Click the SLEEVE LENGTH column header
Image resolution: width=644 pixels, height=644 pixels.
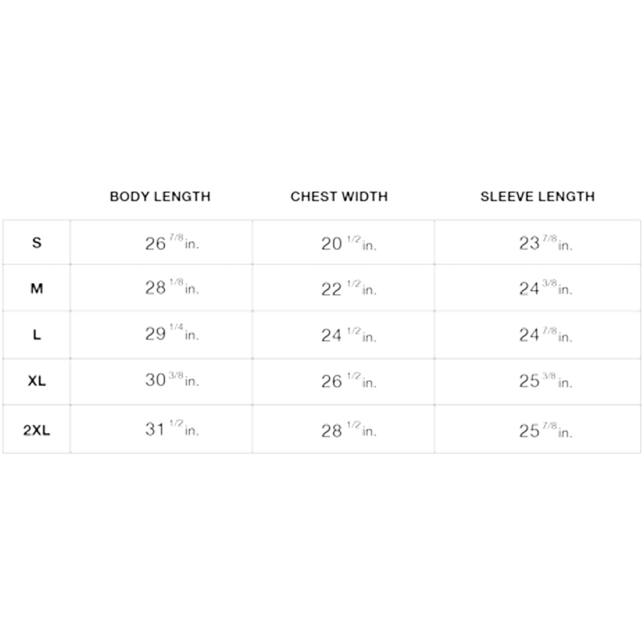[537, 197]
